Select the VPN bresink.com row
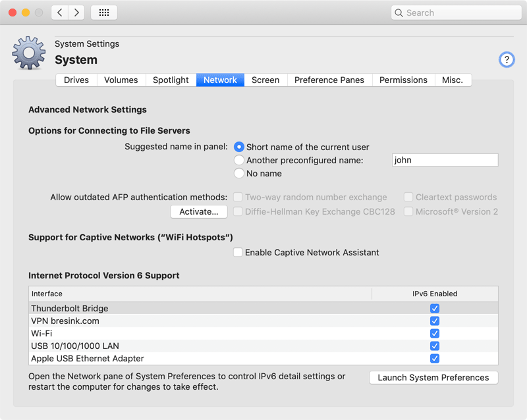 tap(263, 321)
